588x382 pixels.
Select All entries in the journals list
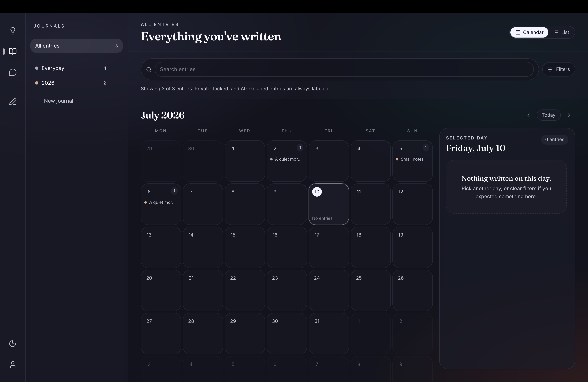(77, 46)
